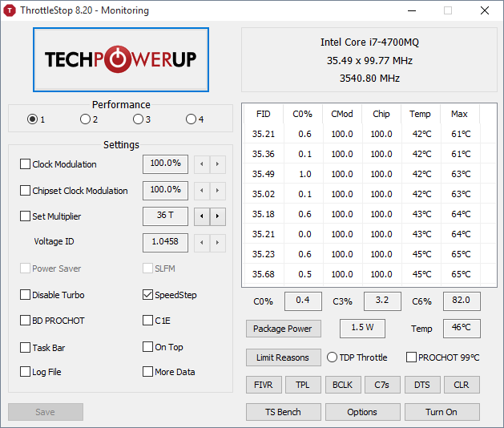Uncheck the SpeedStep checkbox
This screenshot has width=504, height=428.
pos(148,295)
